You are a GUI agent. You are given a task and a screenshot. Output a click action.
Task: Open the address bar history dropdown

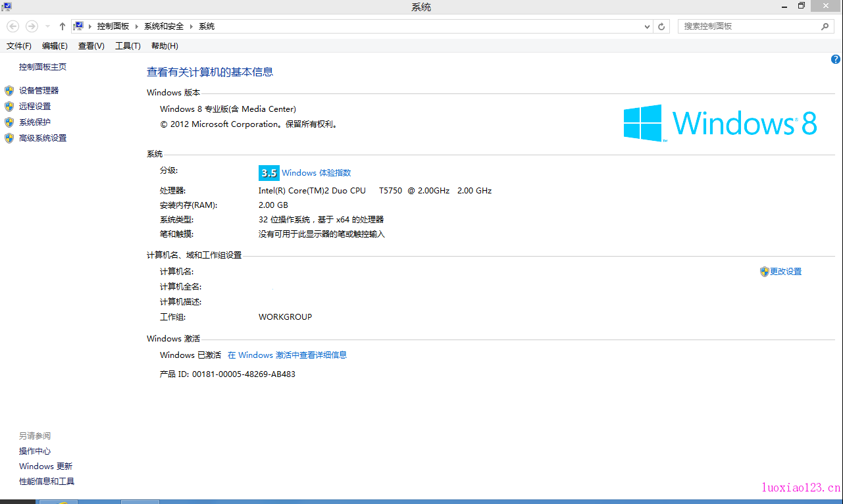coord(648,26)
